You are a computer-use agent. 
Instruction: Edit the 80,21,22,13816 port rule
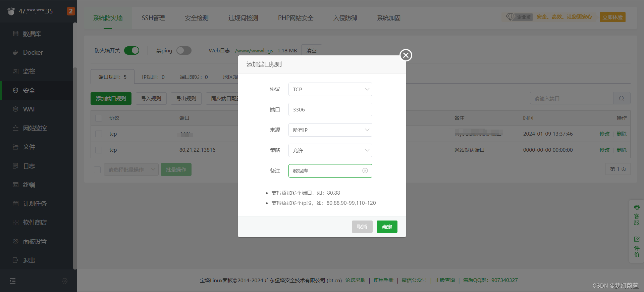[x=604, y=150]
